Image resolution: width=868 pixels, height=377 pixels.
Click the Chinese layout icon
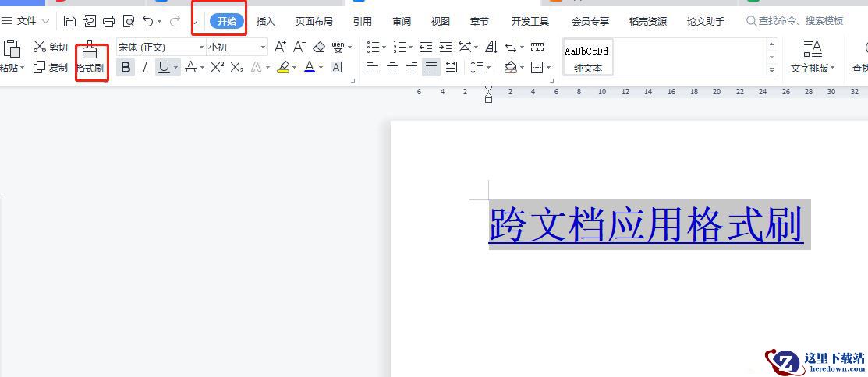click(466, 47)
